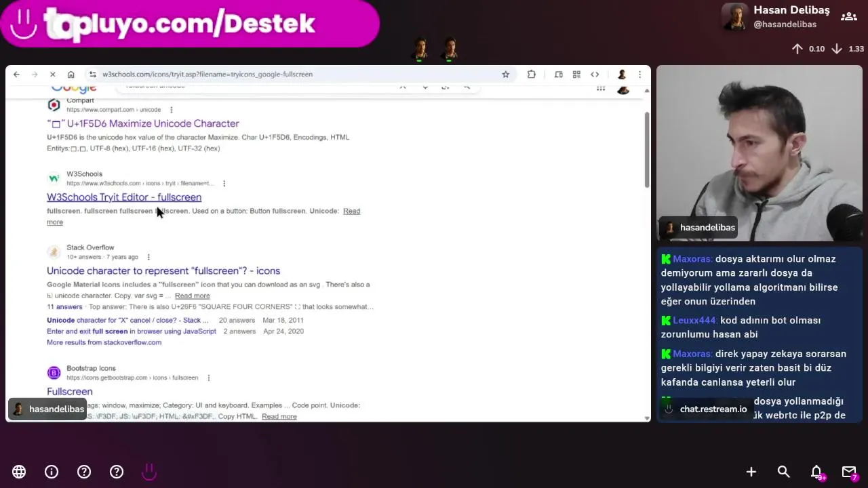Expand Read more on Stack Overflow snippet
Image resolution: width=868 pixels, height=488 pixels.
(x=193, y=296)
